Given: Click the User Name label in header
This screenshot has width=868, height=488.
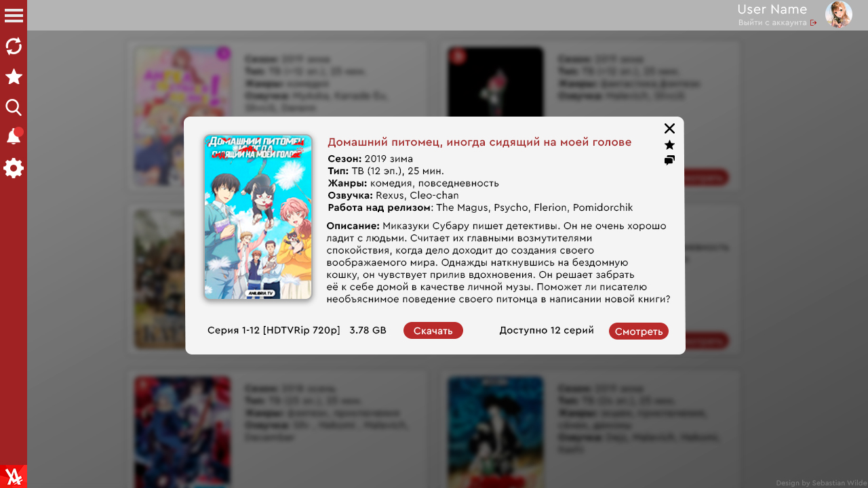Looking at the screenshot, I should click(772, 9).
